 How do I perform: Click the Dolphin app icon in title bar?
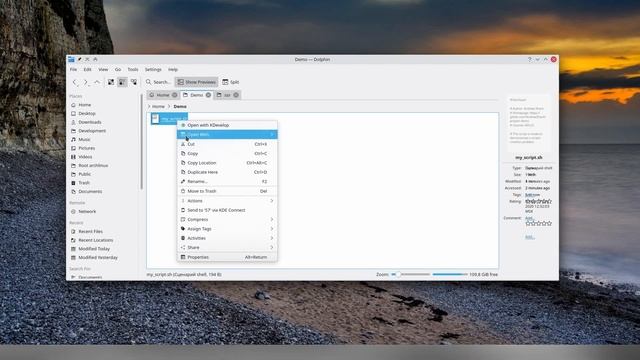point(71,59)
